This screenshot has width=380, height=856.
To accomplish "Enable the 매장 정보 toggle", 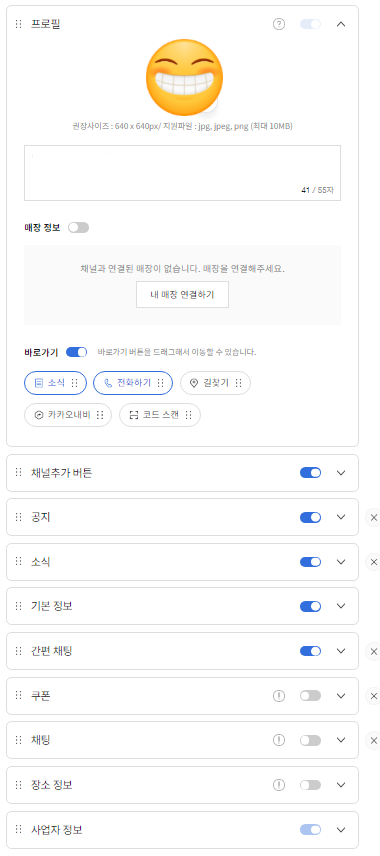I will coord(79,228).
